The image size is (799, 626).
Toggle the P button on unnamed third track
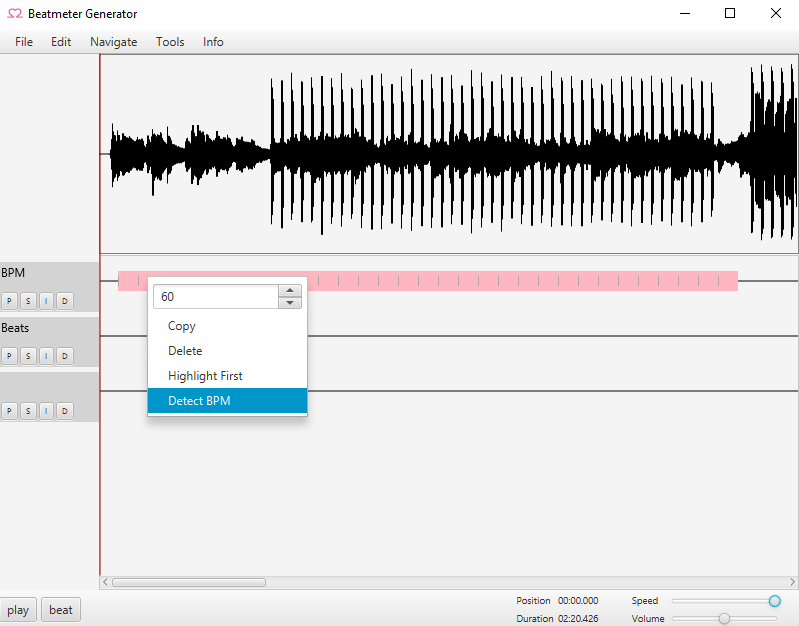9,411
